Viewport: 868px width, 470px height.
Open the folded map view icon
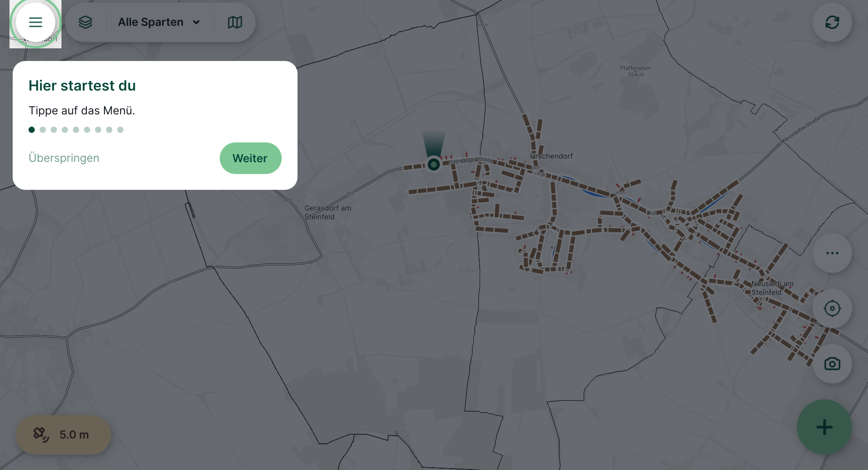coord(235,22)
